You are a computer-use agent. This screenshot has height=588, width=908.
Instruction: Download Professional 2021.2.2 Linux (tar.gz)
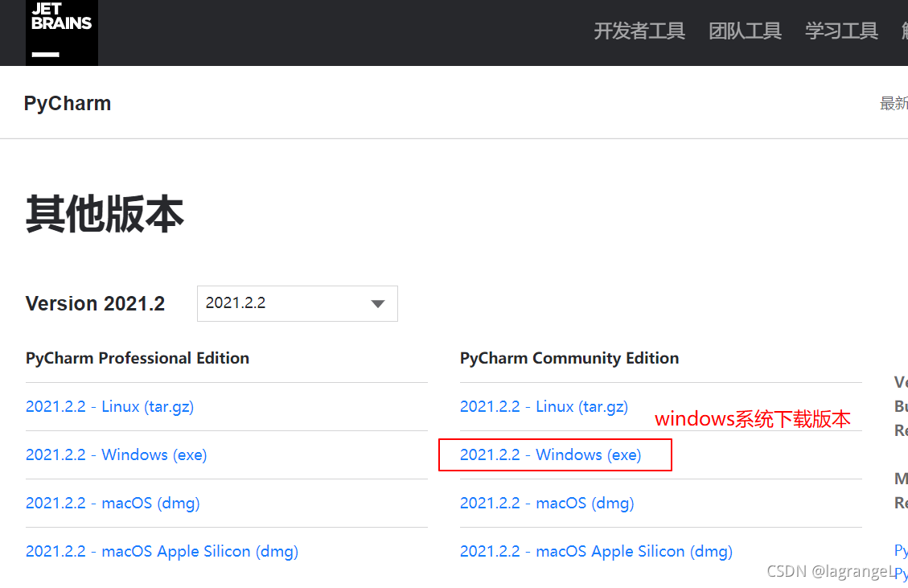pyautogui.click(x=110, y=407)
